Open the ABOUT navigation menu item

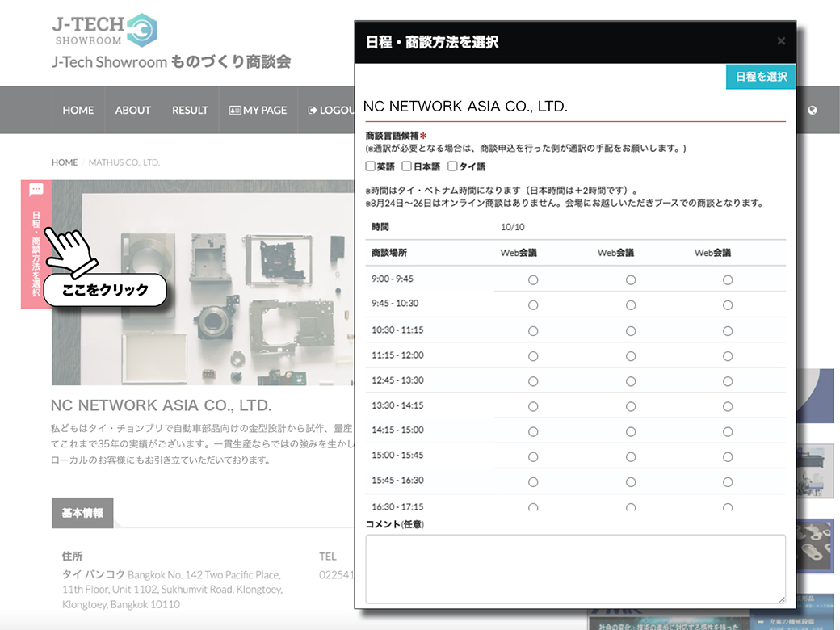[x=132, y=110]
